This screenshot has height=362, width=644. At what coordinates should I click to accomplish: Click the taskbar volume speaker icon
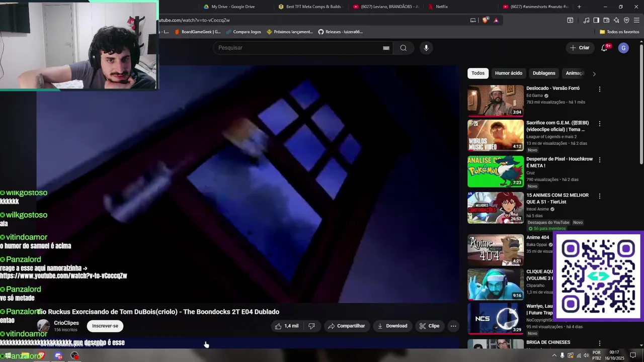coord(586,355)
